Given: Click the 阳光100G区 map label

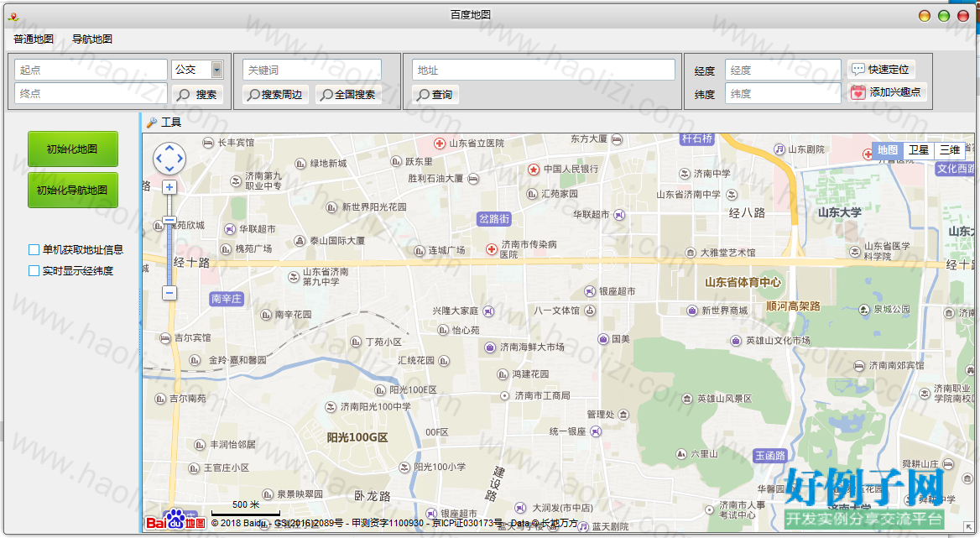Looking at the screenshot, I should point(357,437).
